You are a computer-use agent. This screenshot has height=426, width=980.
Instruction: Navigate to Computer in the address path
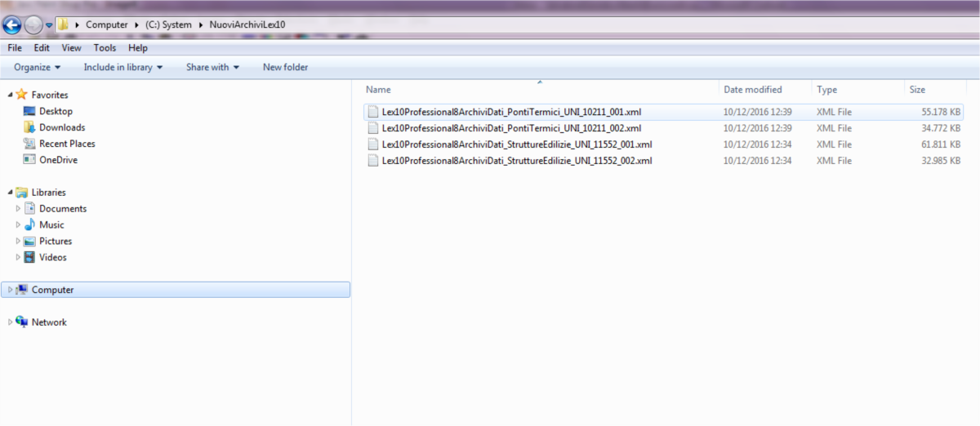pyautogui.click(x=107, y=24)
